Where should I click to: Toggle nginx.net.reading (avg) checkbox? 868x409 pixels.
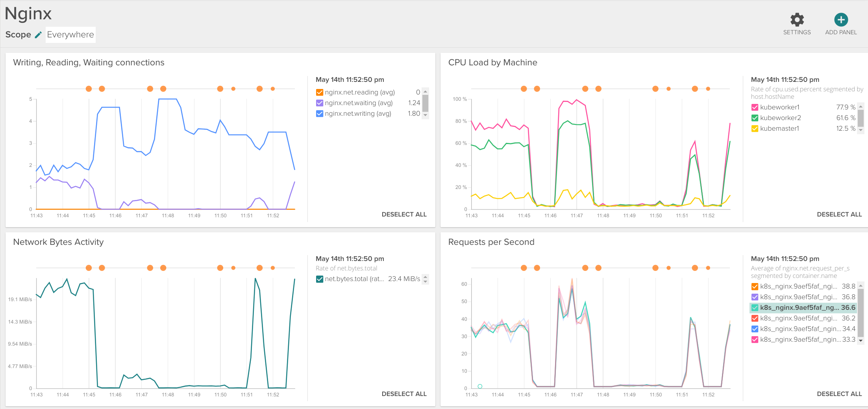(320, 93)
